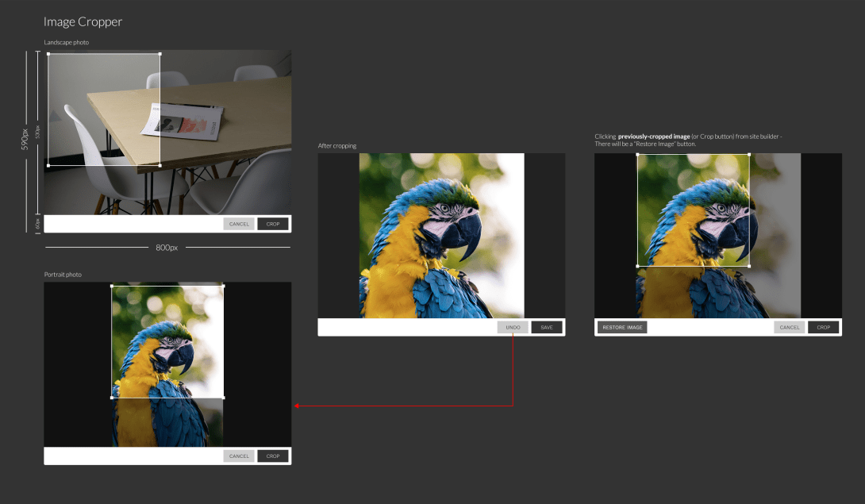
Task: Click bottom-right crop handle on landscape photo
Action: click(x=160, y=166)
